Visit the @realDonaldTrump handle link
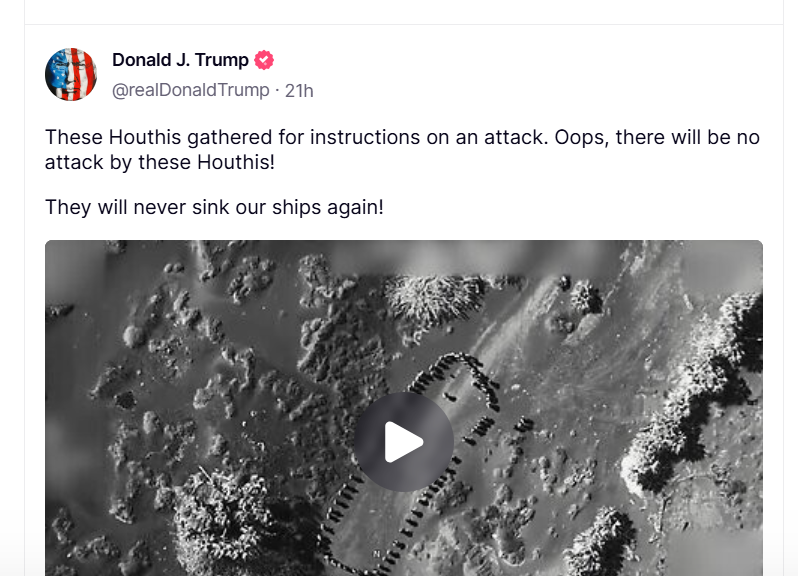798x576 pixels. tap(191, 90)
